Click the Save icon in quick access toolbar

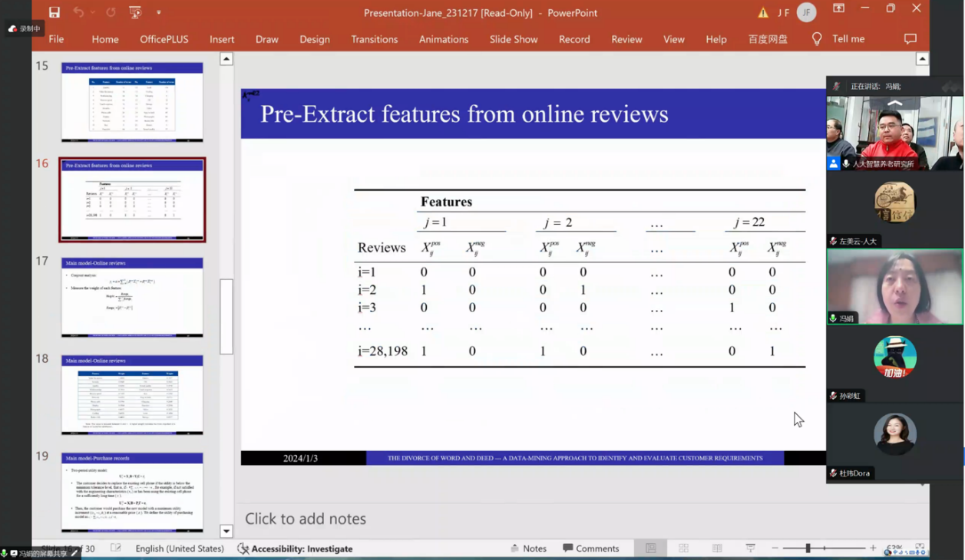tap(54, 12)
